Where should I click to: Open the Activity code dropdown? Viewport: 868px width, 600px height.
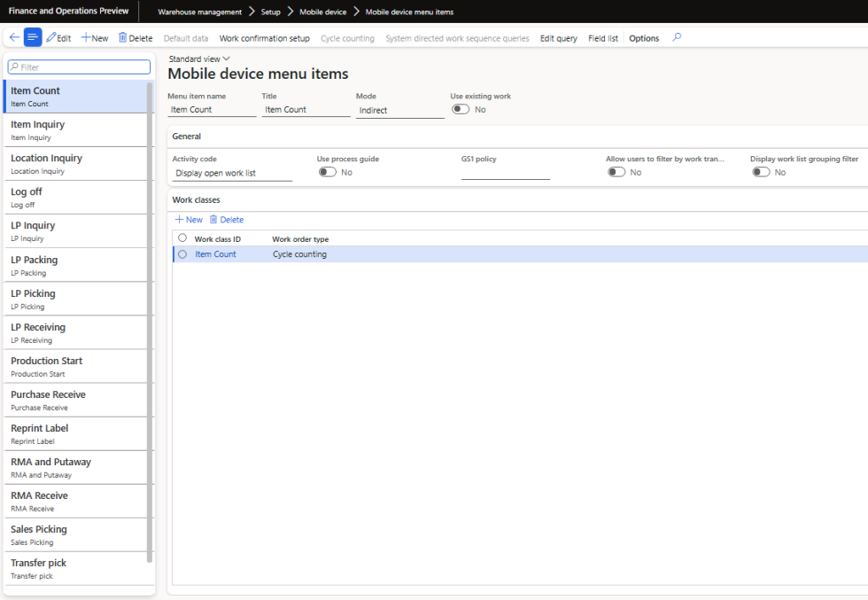pyautogui.click(x=230, y=173)
